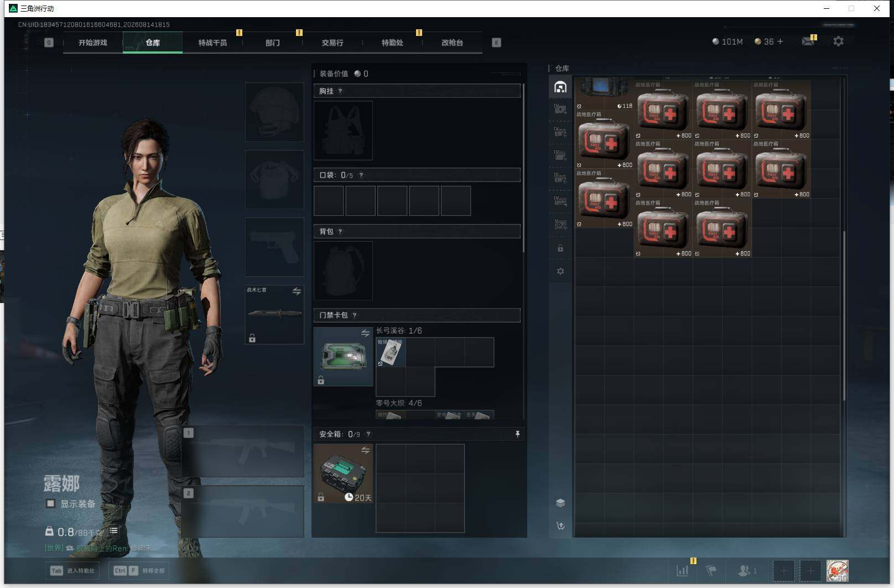Open the 胸挂 help question mark
This screenshot has width=894, height=588.
click(340, 91)
